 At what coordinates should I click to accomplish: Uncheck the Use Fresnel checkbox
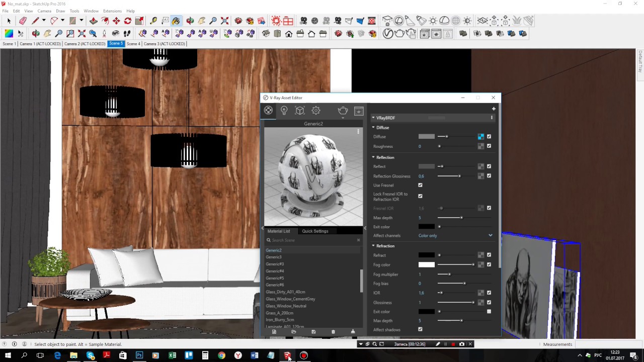pos(420,185)
